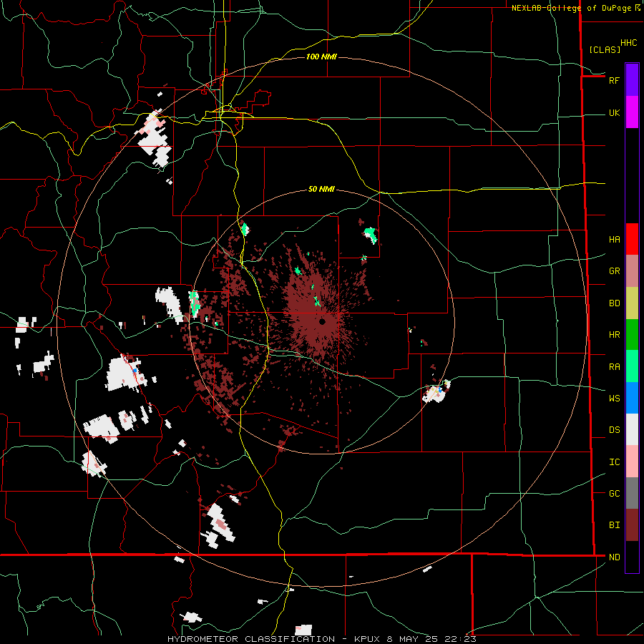
Task: Click the RF legend label
Action: (614, 80)
